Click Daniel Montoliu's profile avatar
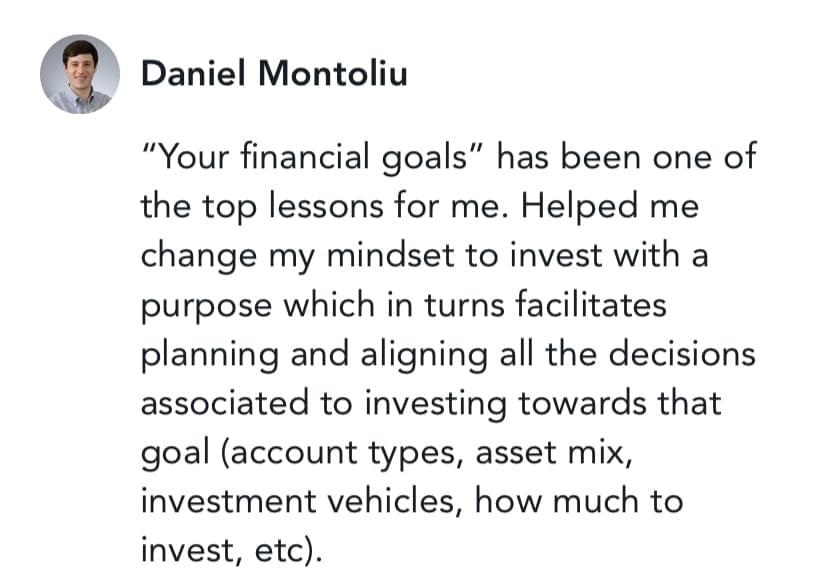The width and height of the screenshot is (828, 585). coord(80,74)
